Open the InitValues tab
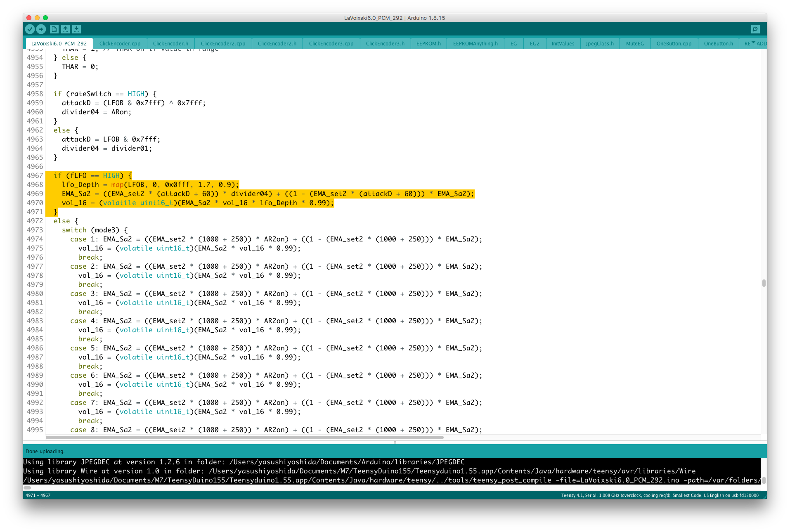 [x=563, y=43]
